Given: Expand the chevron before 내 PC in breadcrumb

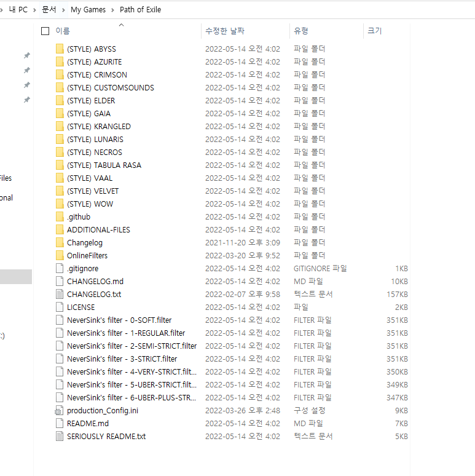Looking at the screenshot, I should [x=1, y=10].
